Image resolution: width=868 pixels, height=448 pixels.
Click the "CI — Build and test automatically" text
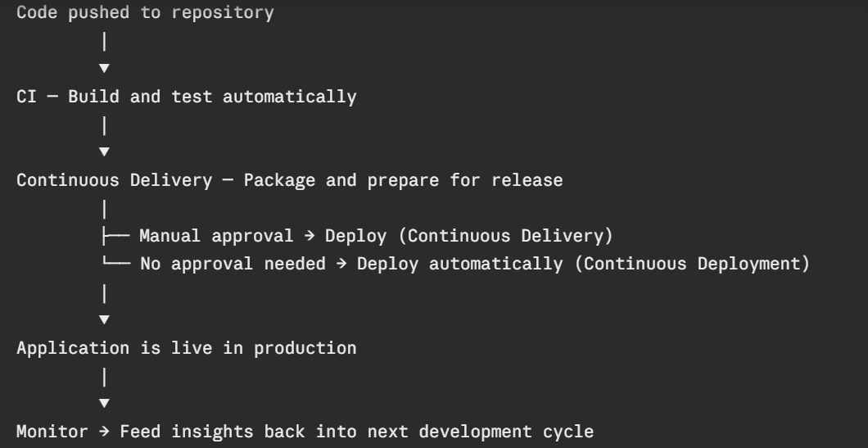pyautogui.click(x=187, y=97)
